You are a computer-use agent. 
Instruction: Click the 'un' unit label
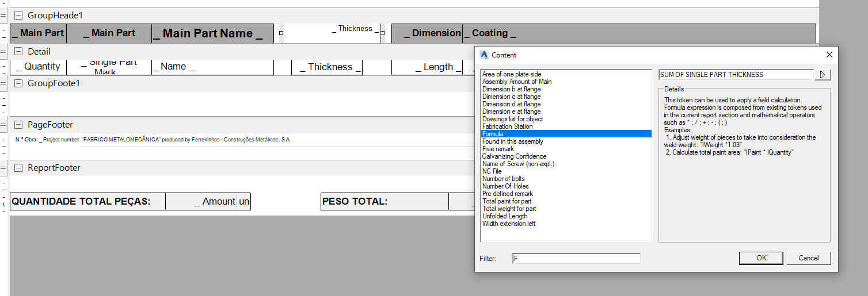click(244, 201)
